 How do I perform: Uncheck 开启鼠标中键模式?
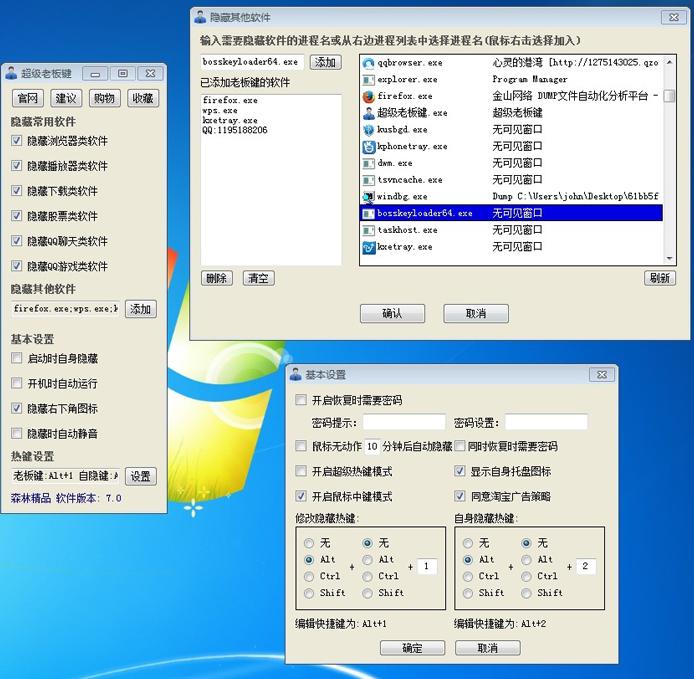(301, 496)
